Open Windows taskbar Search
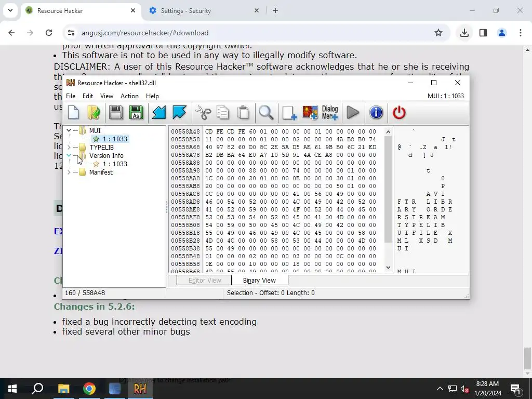The image size is (532, 399). click(37, 389)
